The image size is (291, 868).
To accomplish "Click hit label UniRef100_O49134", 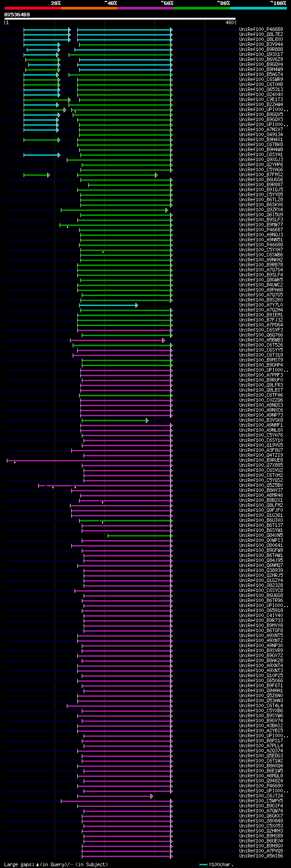I will tap(261, 135).
